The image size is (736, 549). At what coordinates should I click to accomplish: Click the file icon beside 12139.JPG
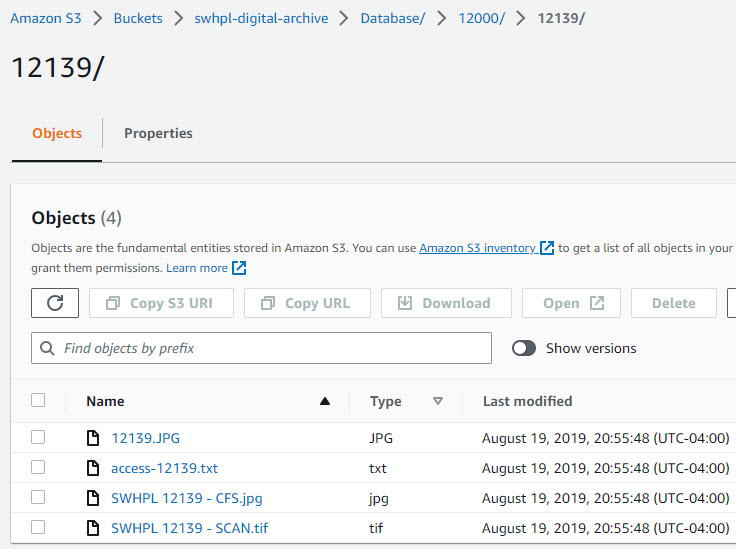coord(93,438)
